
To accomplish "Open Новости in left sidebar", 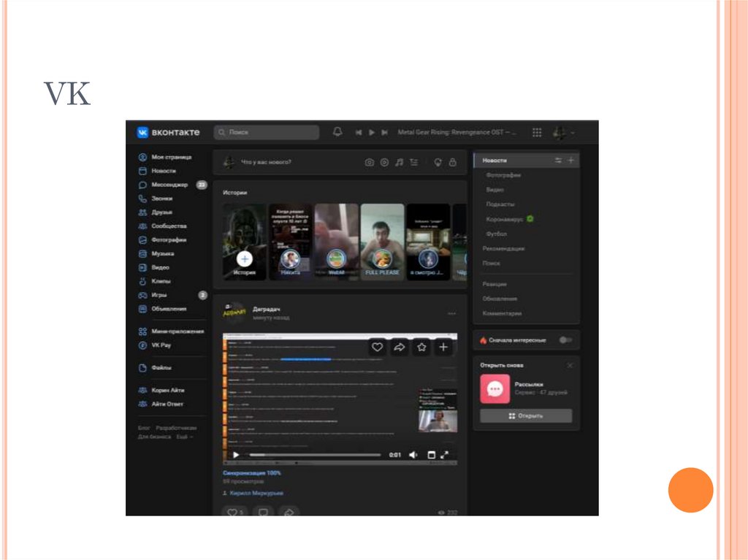I will click(157, 171).
